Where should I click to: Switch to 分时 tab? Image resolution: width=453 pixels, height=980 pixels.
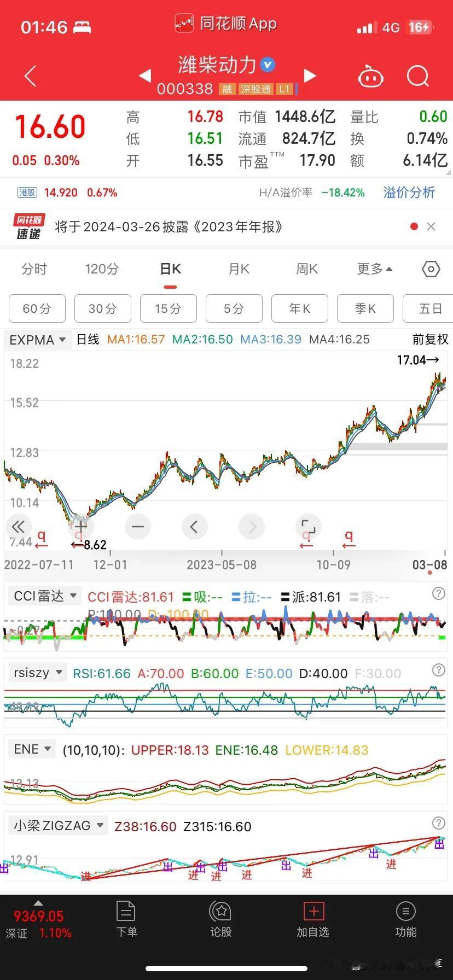tap(34, 269)
